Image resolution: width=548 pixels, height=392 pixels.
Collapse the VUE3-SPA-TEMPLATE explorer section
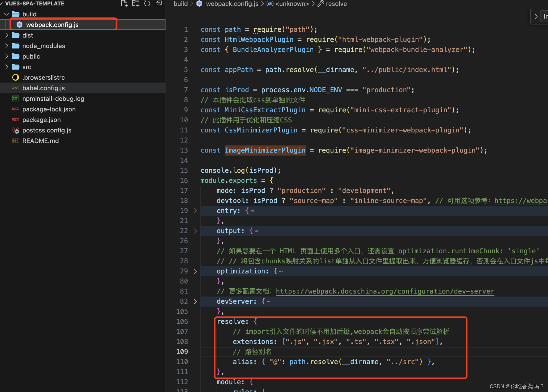[x=1, y=4]
